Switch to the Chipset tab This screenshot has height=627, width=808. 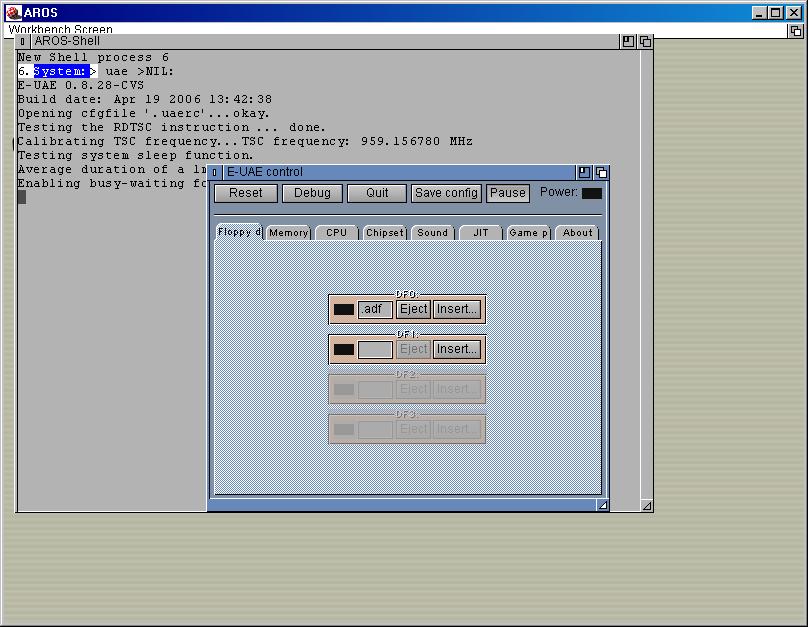384,233
